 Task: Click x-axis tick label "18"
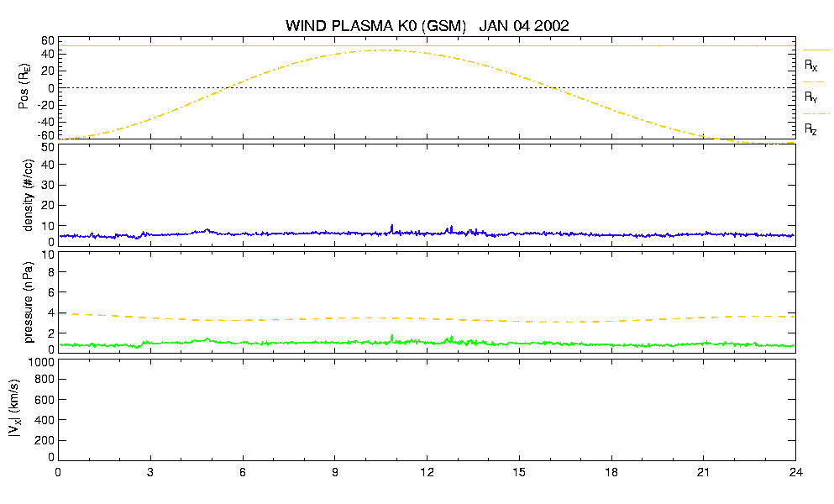pyautogui.click(x=611, y=473)
